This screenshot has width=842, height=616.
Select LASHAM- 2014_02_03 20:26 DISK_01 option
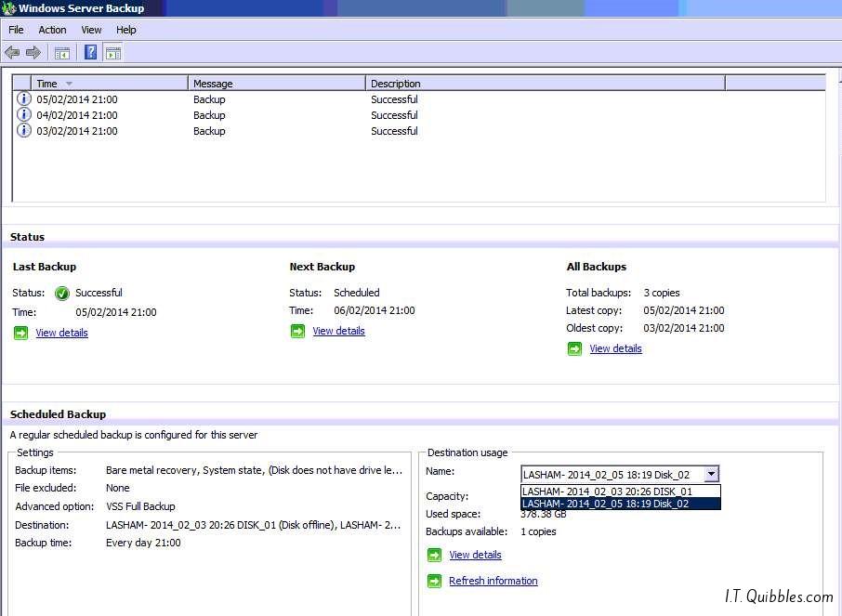pyautogui.click(x=621, y=491)
